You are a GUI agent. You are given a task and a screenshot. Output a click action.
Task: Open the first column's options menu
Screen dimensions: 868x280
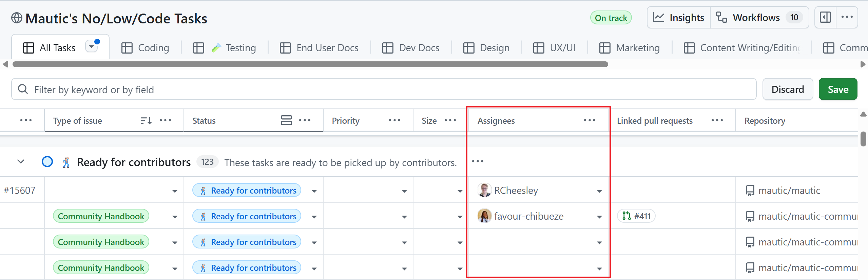(x=26, y=120)
